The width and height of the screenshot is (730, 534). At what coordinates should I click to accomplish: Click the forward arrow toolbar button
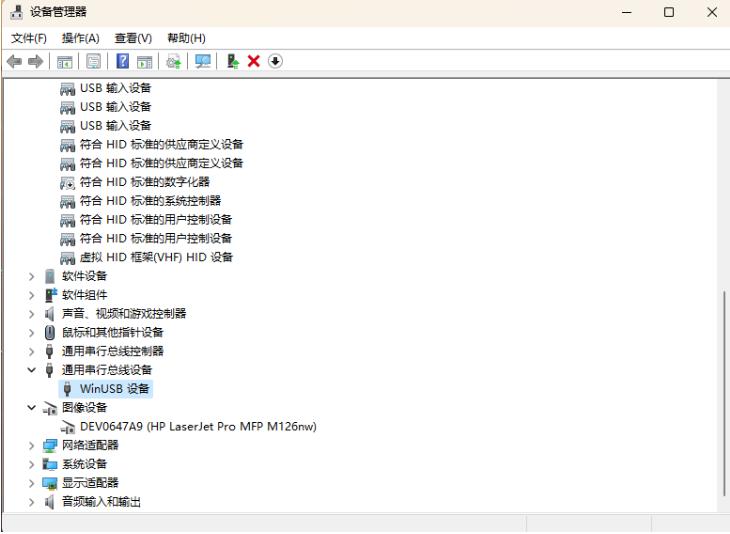click(x=36, y=62)
